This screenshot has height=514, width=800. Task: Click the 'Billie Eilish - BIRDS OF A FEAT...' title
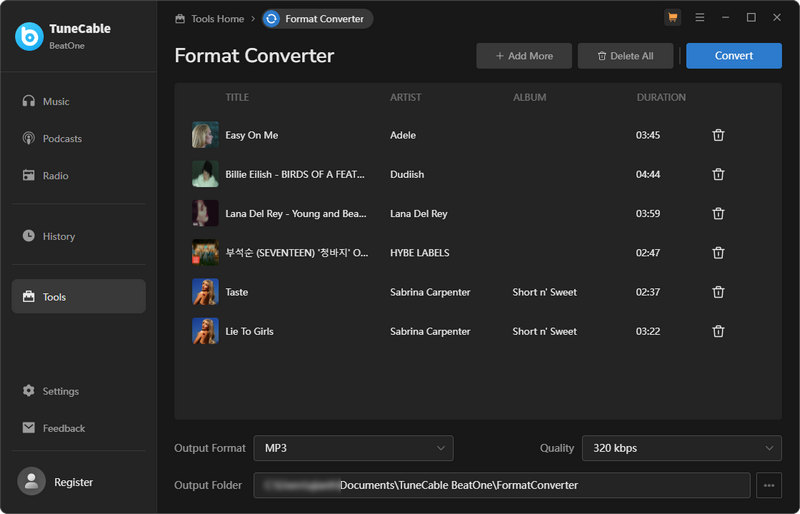pyautogui.click(x=295, y=175)
